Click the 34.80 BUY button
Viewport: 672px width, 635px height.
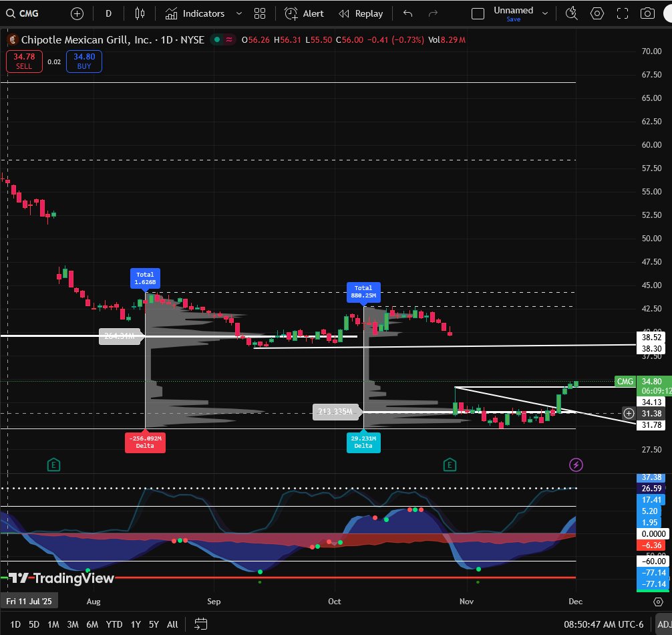[84, 61]
